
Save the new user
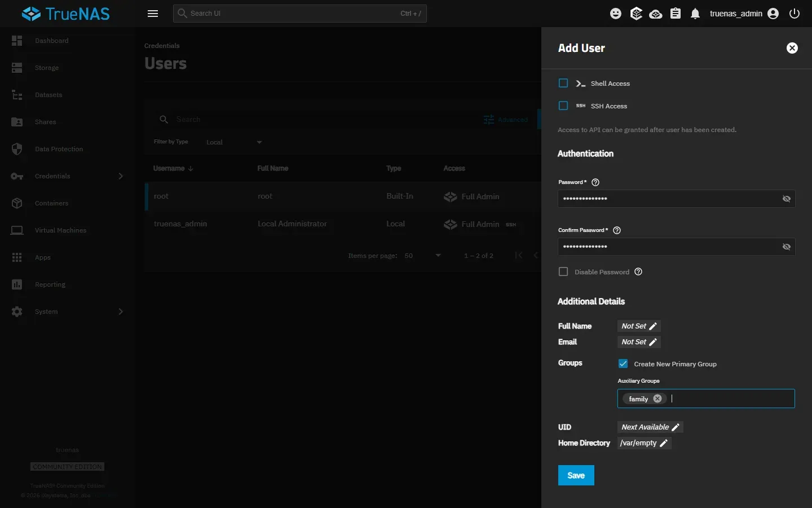click(x=576, y=475)
